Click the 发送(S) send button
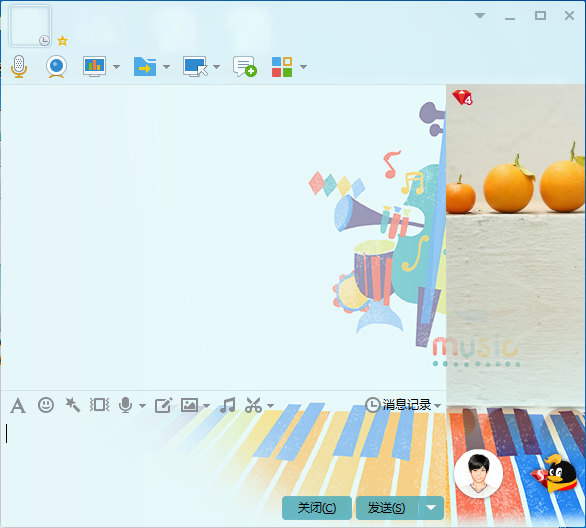Image resolution: width=586 pixels, height=528 pixels. pos(387,508)
